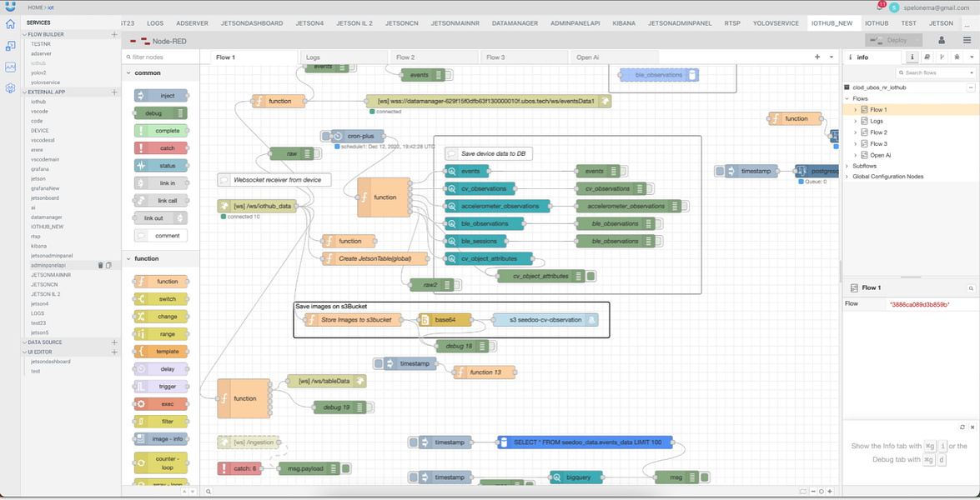Select the status node in palette

(161, 166)
